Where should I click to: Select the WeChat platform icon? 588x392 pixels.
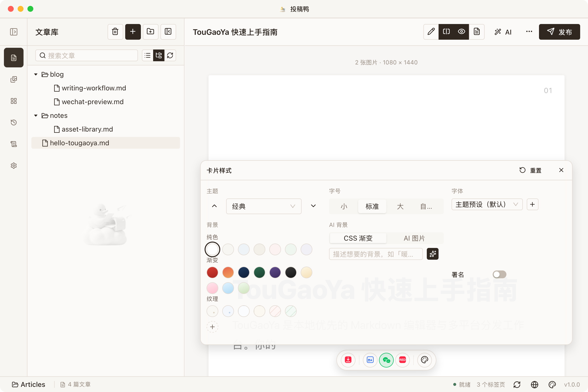coord(386,360)
